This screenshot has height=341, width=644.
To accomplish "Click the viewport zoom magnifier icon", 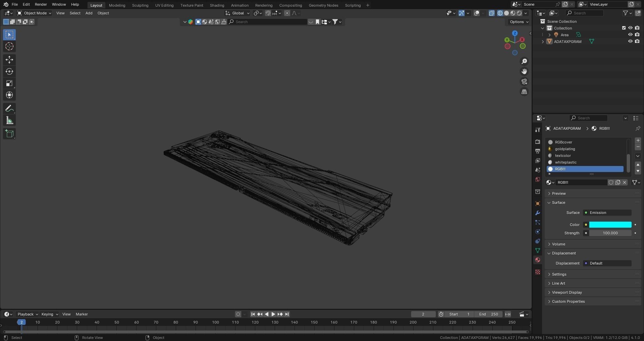I will pos(524,61).
